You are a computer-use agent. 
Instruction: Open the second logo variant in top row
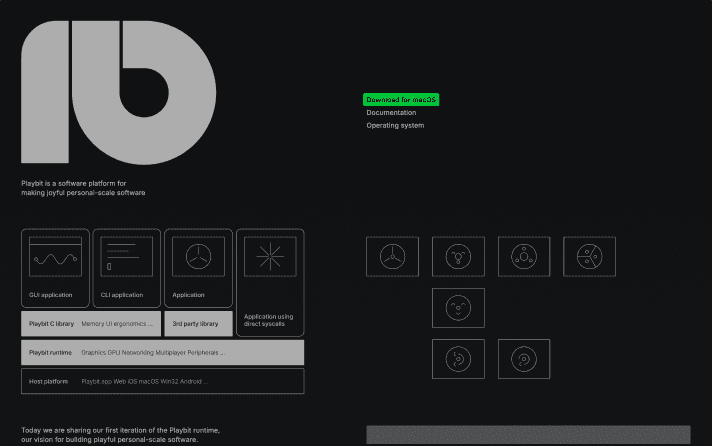pos(458,257)
